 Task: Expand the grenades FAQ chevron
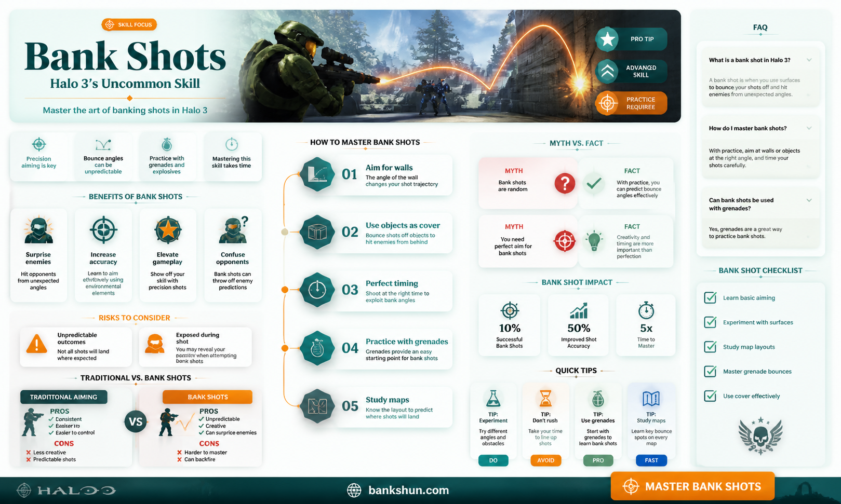pos(809,200)
